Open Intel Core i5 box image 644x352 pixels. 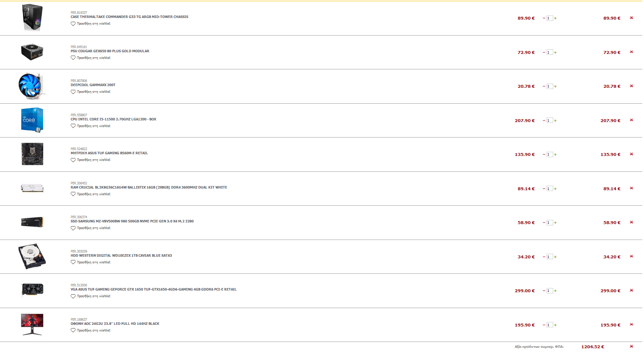tap(32, 120)
